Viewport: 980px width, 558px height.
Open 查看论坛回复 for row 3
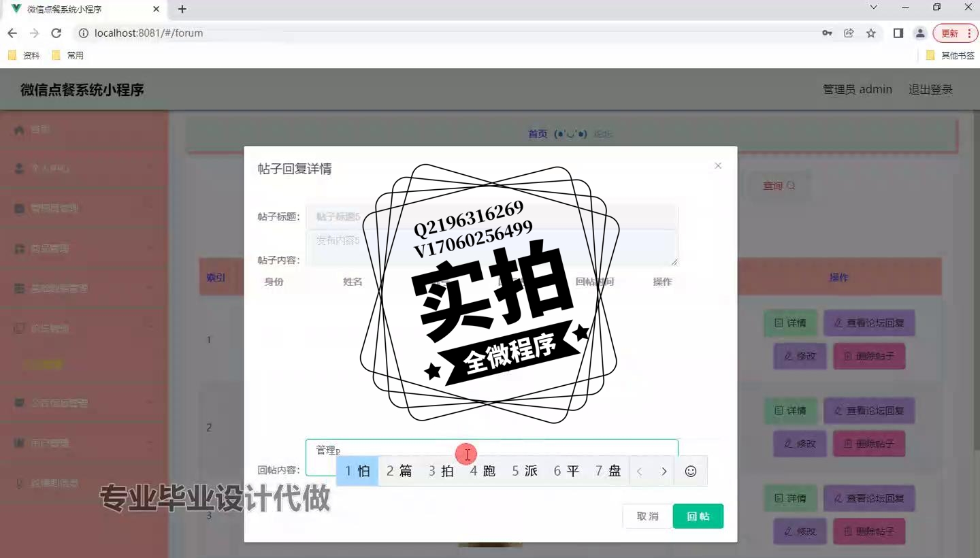click(x=868, y=498)
